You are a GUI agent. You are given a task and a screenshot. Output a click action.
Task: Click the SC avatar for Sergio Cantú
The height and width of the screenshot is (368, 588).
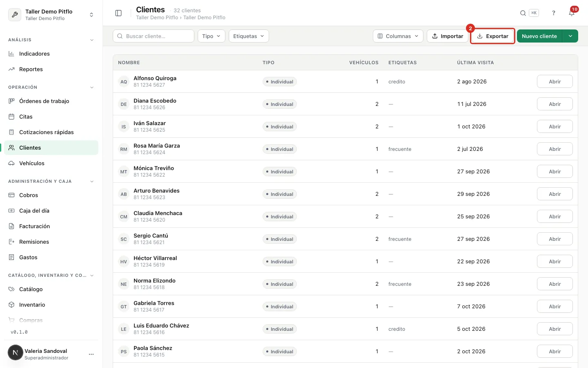124,239
